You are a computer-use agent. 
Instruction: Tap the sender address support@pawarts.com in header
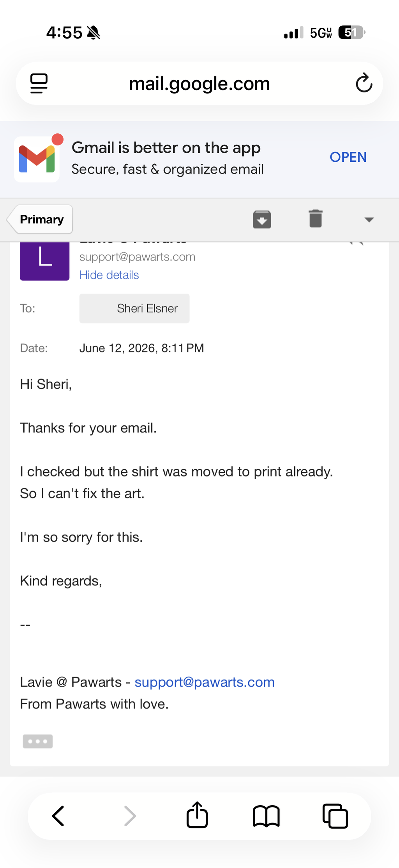pyautogui.click(x=137, y=257)
